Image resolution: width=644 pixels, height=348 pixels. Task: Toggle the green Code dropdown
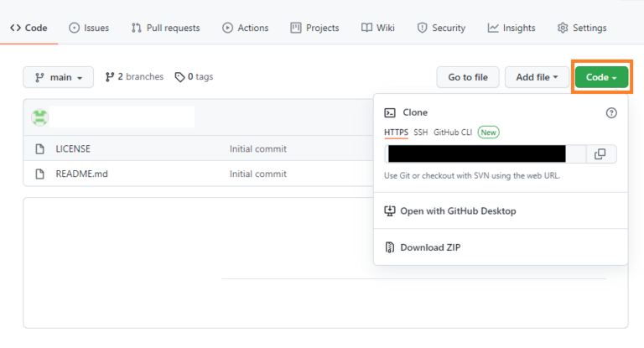(601, 77)
